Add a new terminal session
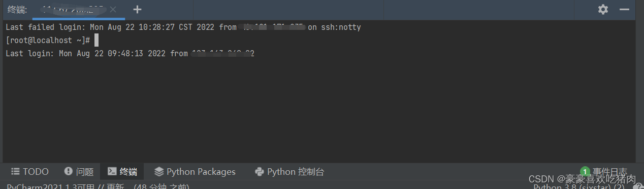Image resolution: width=644 pixels, height=189 pixels. pos(137,9)
